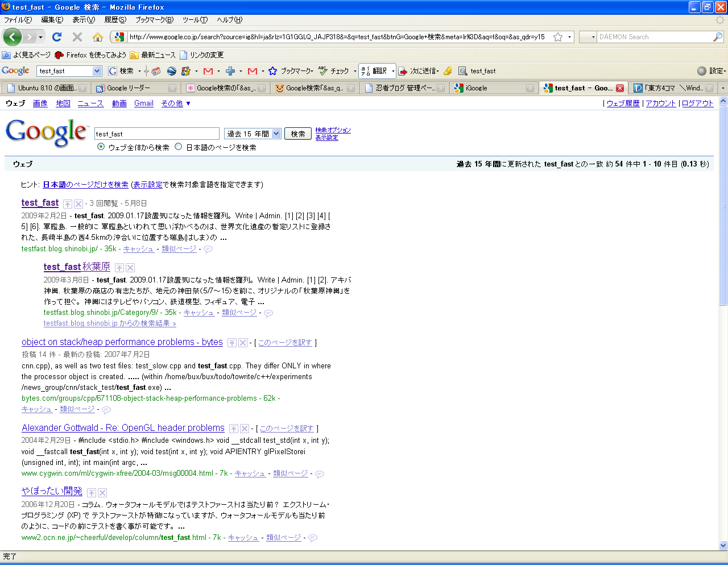Open the 'よく見るページ' bookmarks toolbar item
The height and width of the screenshot is (565, 728).
[x=26, y=55]
